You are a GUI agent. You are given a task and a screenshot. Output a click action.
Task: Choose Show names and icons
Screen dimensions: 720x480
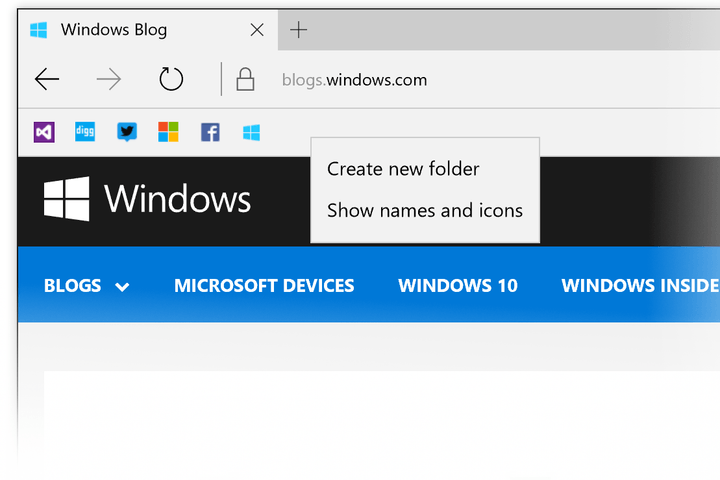point(425,210)
